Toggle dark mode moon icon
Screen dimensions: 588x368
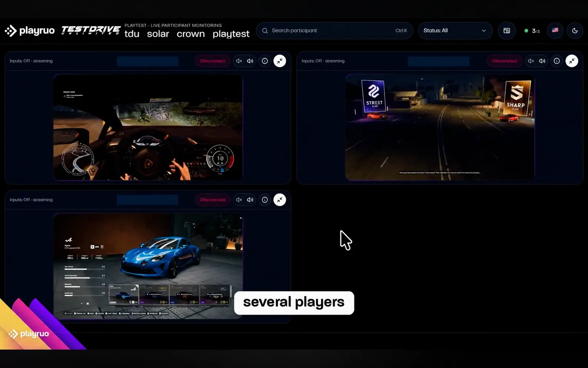pyautogui.click(x=575, y=31)
